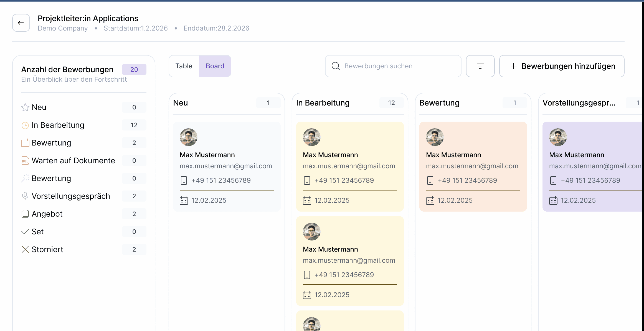Click the magnifier icon in search bar
The image size is (644, 331).
(336, 66)
